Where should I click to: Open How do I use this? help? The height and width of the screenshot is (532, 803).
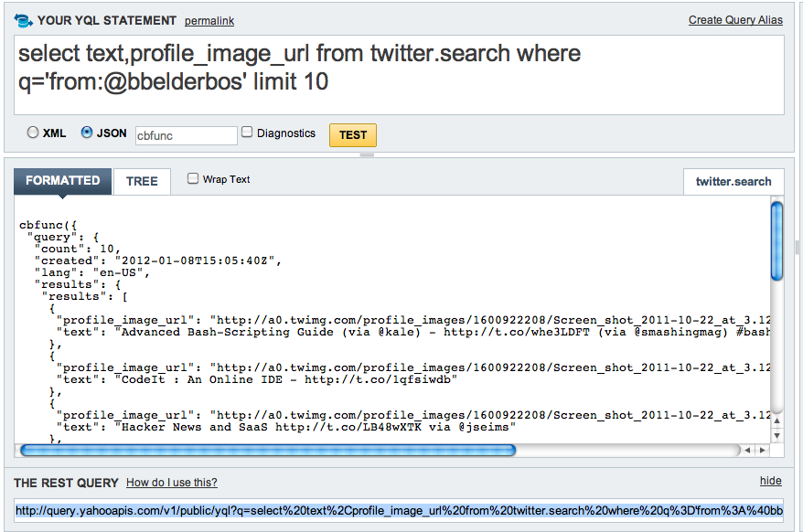click(x=172, y=483)
